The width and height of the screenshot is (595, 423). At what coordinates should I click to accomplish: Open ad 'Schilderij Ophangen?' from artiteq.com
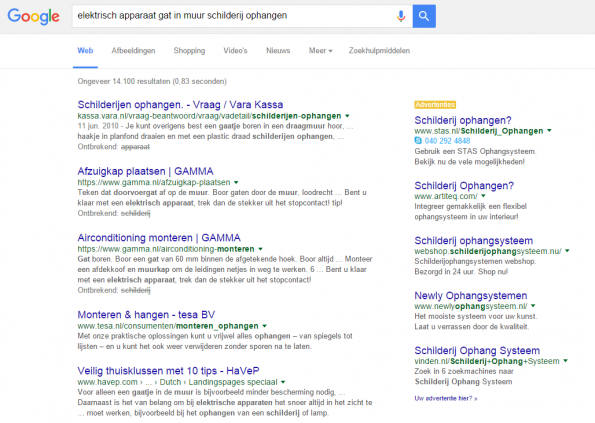pyautogui.click(x=464, y=186)
